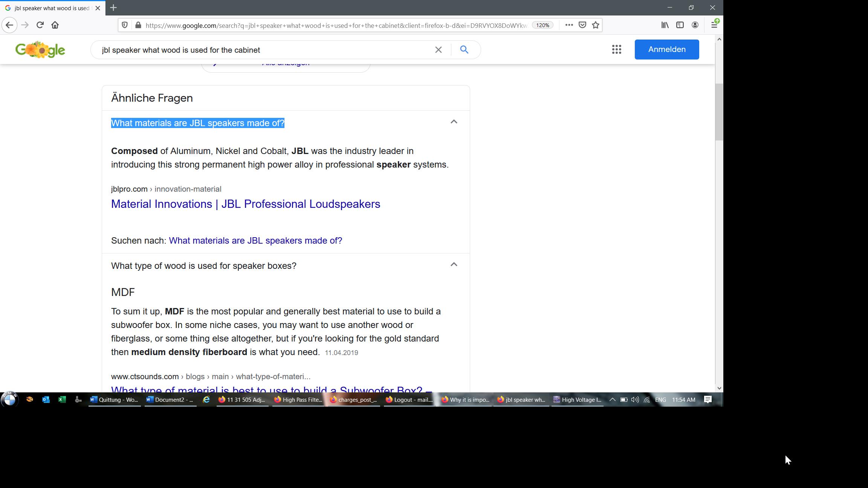
Task: Launch Outlook from the taskbar
Action: click(x=46, y=400)
